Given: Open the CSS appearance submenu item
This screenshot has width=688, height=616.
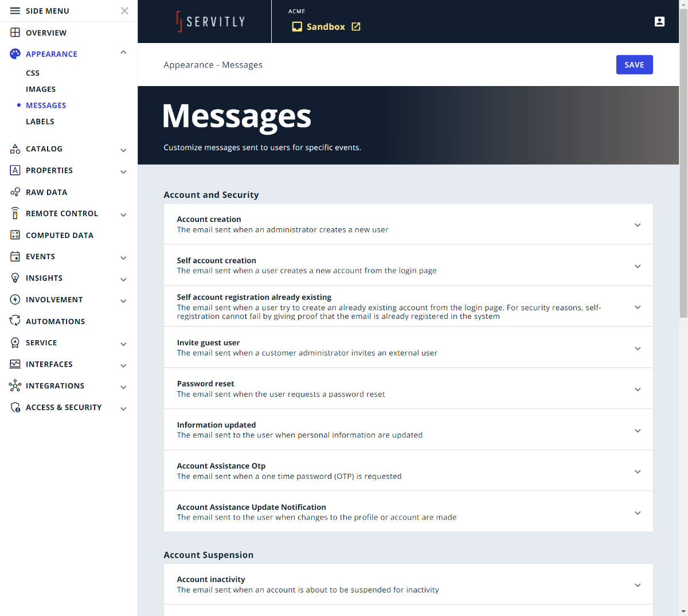Looking at the screenshot, I should [x=33, y=73].
